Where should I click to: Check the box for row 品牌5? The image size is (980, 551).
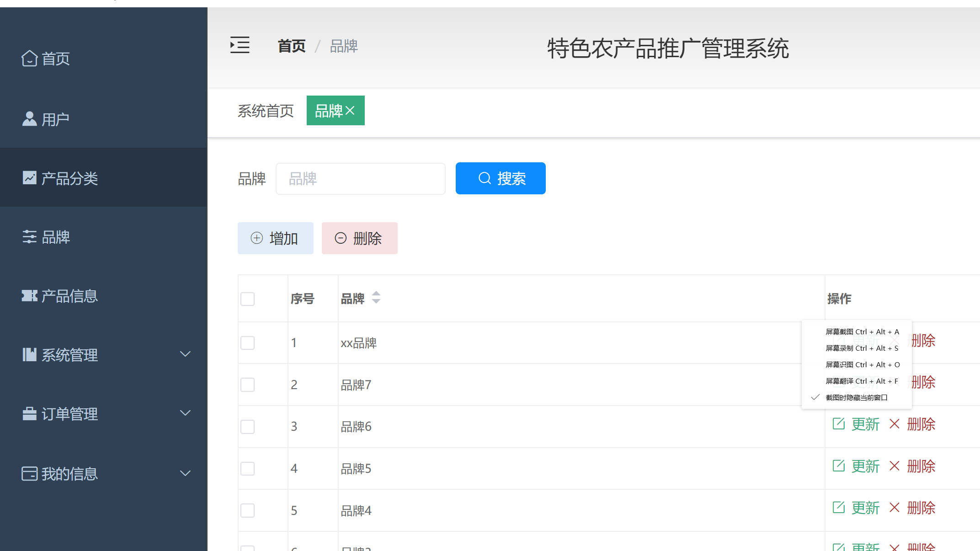pos(247,469)
